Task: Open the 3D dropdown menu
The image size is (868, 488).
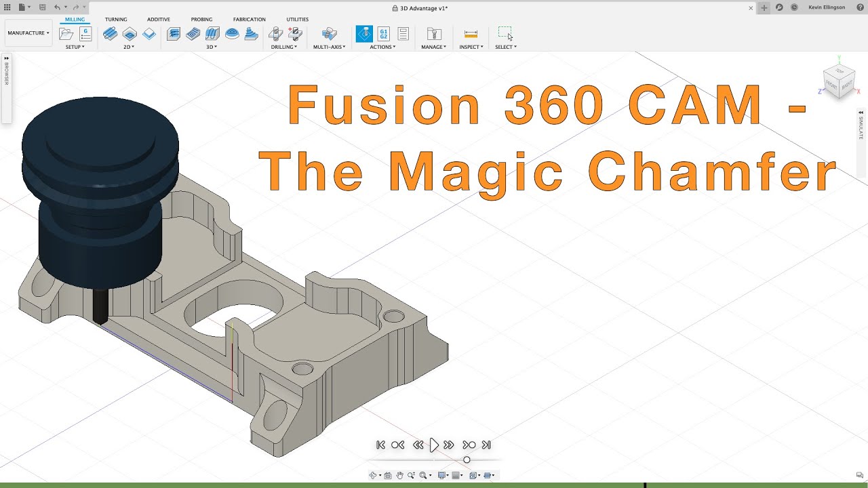Action: click(212, 47)
